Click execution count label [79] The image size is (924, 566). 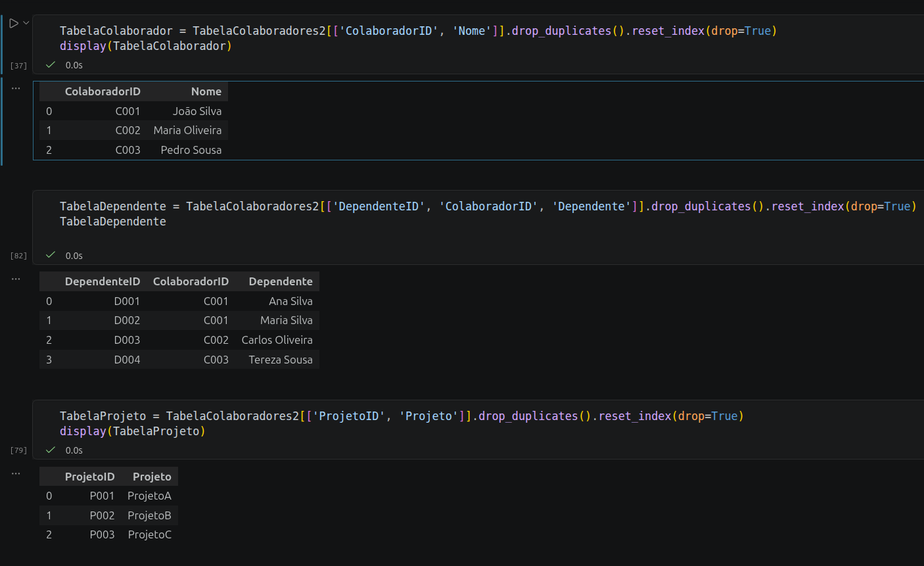pos(18,450)
